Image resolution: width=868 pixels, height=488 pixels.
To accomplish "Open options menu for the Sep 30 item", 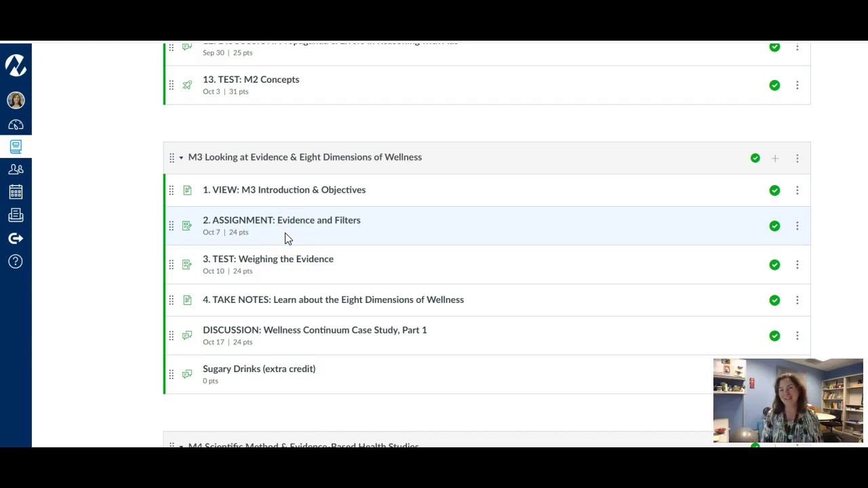I will pyautogui.click(x=797, y=47).
